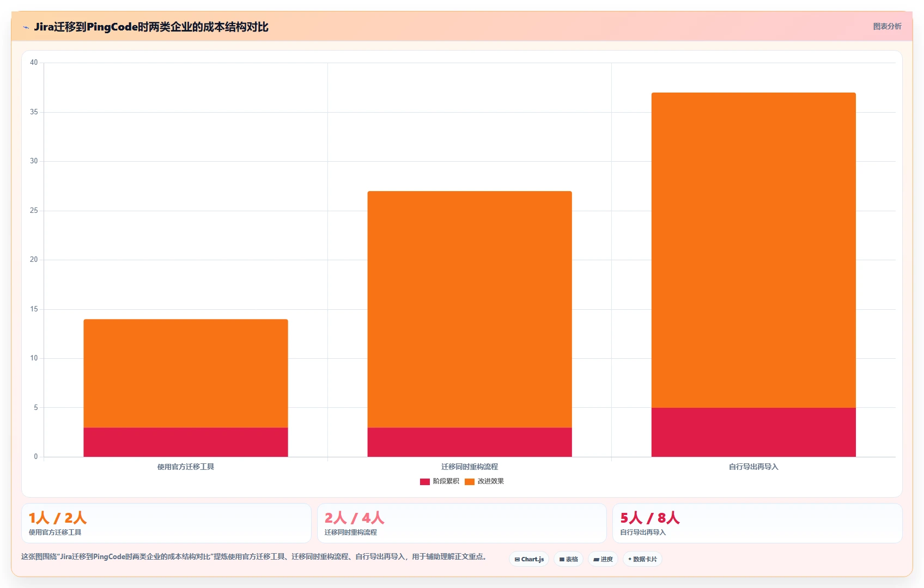Click the 图表分析 label in header
This screenshot has width=924, height=588.
(887, 26)
